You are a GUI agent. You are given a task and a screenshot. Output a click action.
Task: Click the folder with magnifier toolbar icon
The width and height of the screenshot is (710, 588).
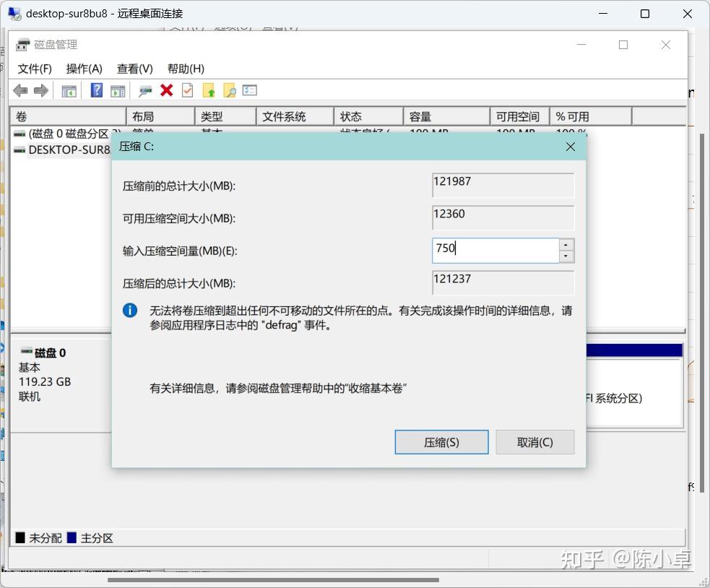230,90
